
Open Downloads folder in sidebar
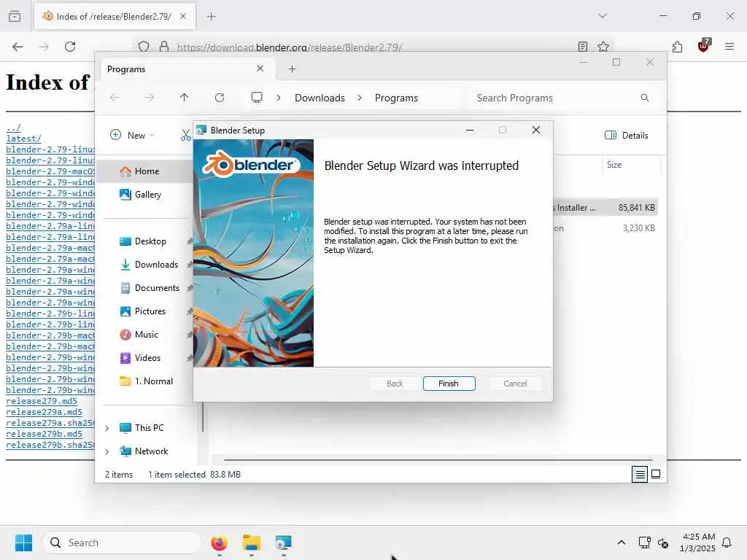(x=156, y=264)
